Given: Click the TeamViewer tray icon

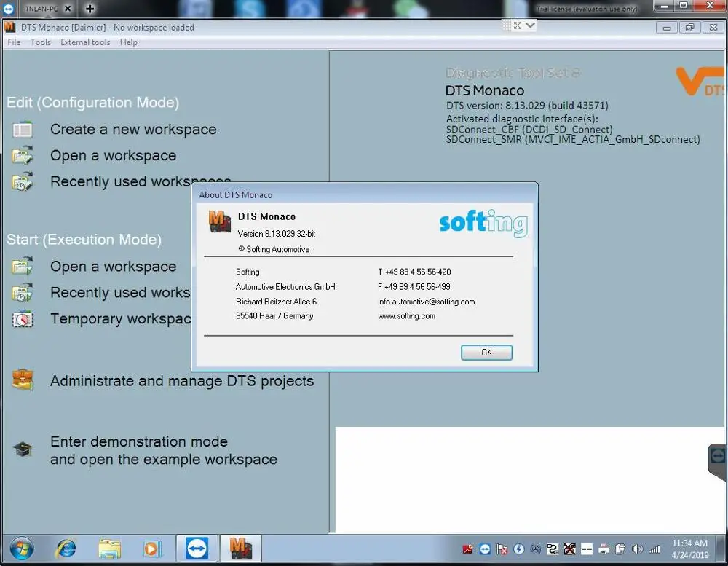Looking at the screenshot, I should click(x=485, y=549).
